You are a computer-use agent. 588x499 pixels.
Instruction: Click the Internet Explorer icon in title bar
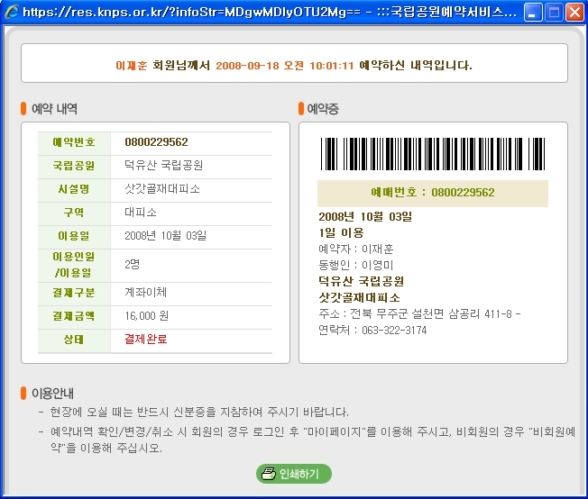click(11, 12)
